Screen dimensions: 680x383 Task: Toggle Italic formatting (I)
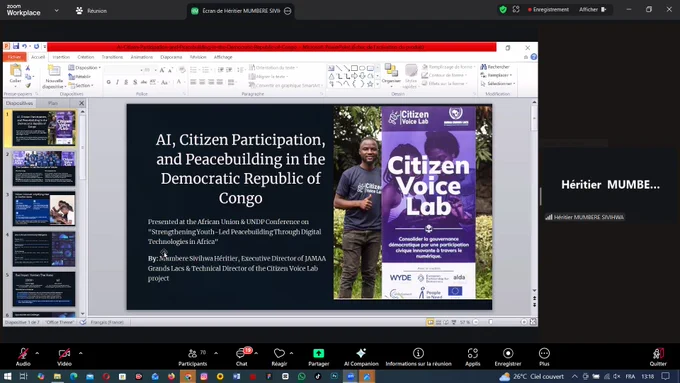118,82
